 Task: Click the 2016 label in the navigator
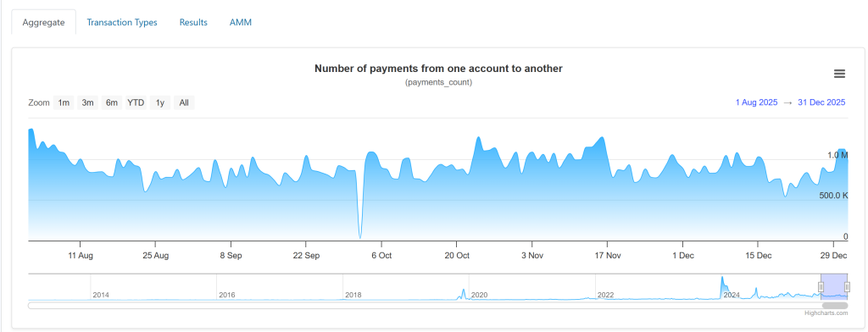(x=227, y=295)
